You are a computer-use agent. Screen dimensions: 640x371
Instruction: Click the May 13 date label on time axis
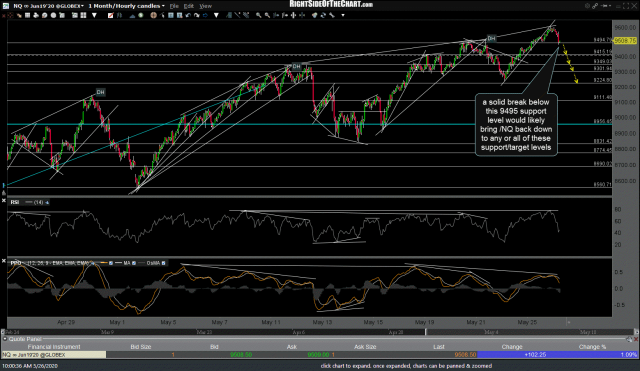(x=322, y=322)
